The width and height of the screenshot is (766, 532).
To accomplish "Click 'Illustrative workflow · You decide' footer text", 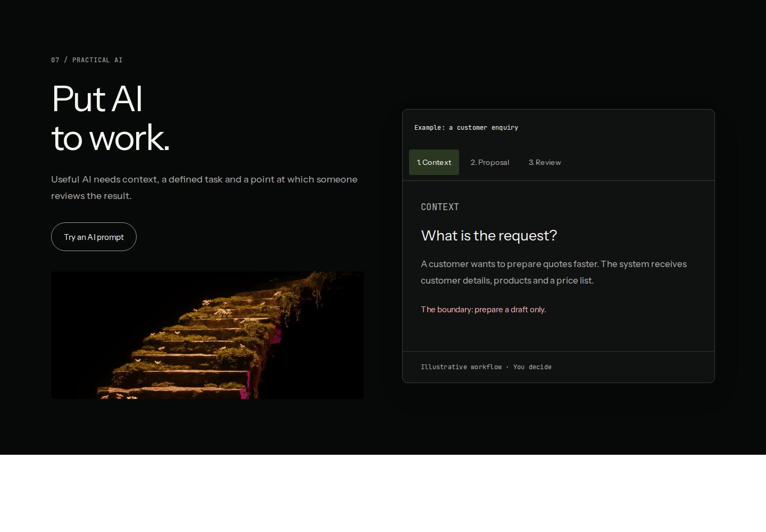I will coord(486,367).
